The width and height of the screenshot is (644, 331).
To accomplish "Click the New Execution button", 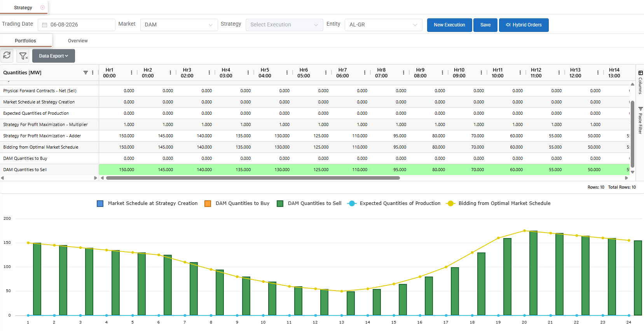I will (x=449, y=25).
